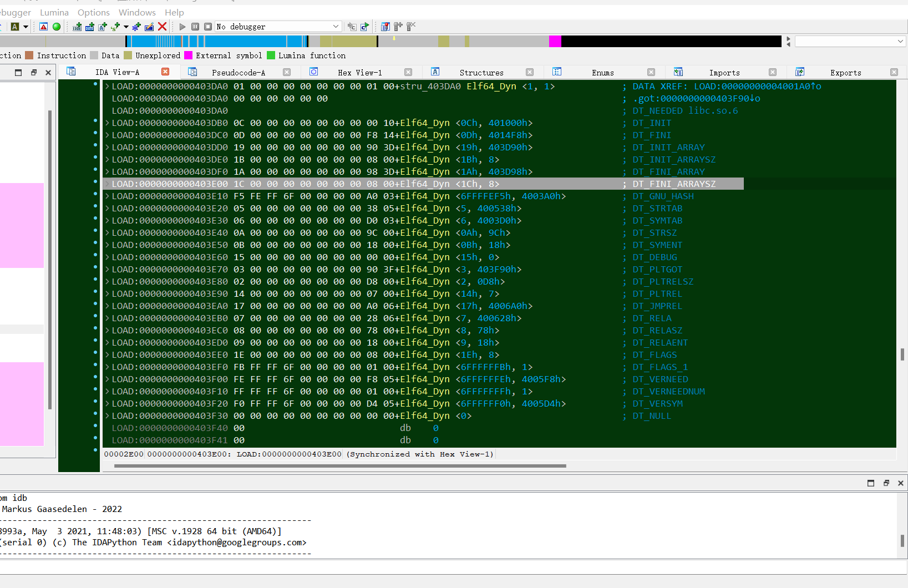The height and width of the screenshot is (588, 908).
Task: Open the Help menu
Action: pyautogui.click(x=174, y=12)
